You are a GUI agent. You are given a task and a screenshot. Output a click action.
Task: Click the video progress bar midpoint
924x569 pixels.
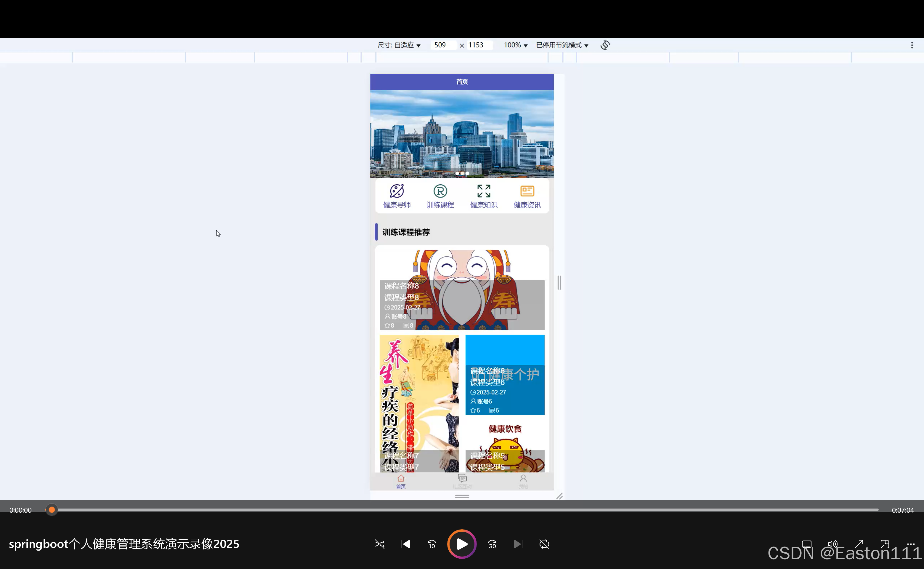(x=465, y=510)
